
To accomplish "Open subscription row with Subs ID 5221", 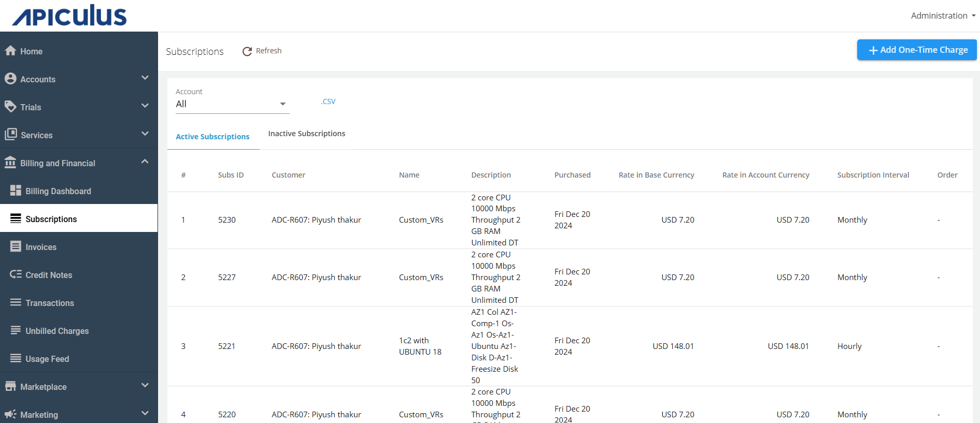I will pos(226,346).
